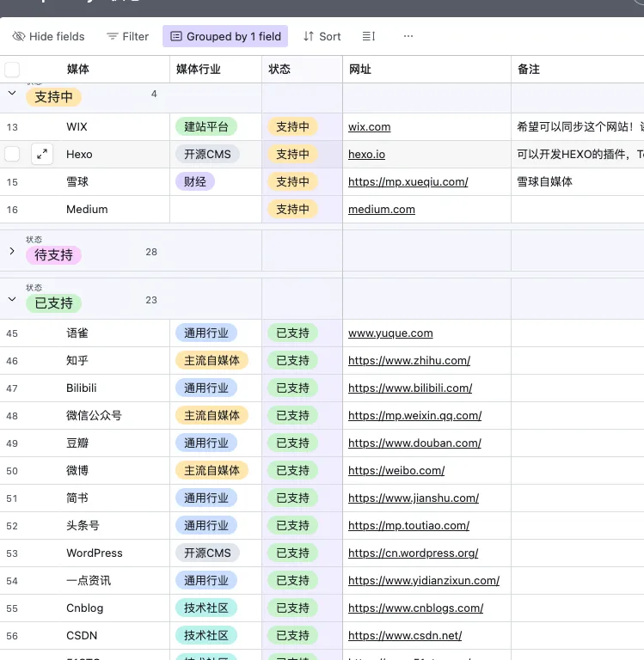Expand the Hexo record with expand icon
The width and height of the screenshot is (644, 660).
tap(42, 154)
